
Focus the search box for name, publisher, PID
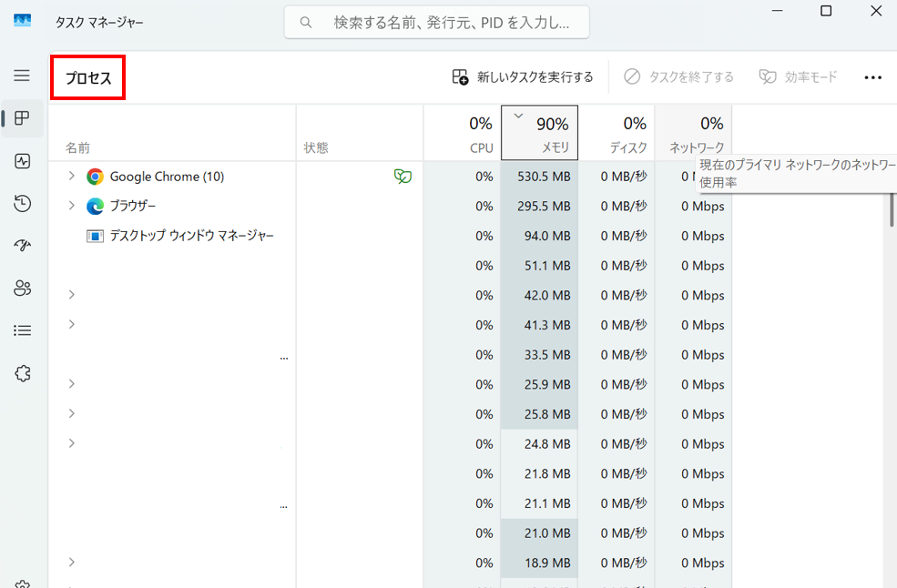(x=437, y=22)
